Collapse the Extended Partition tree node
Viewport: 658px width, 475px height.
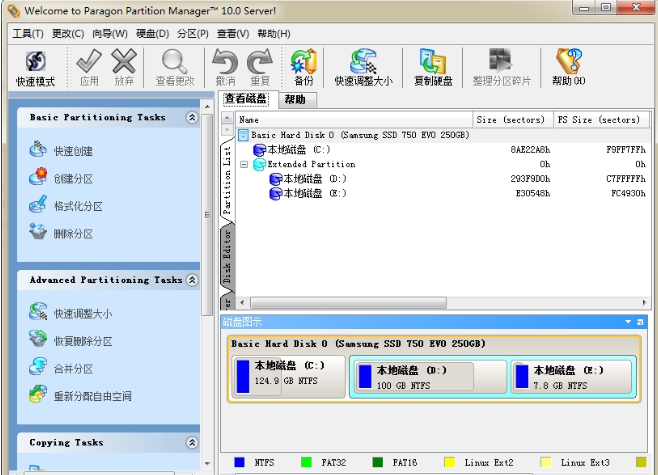[244, 164]
